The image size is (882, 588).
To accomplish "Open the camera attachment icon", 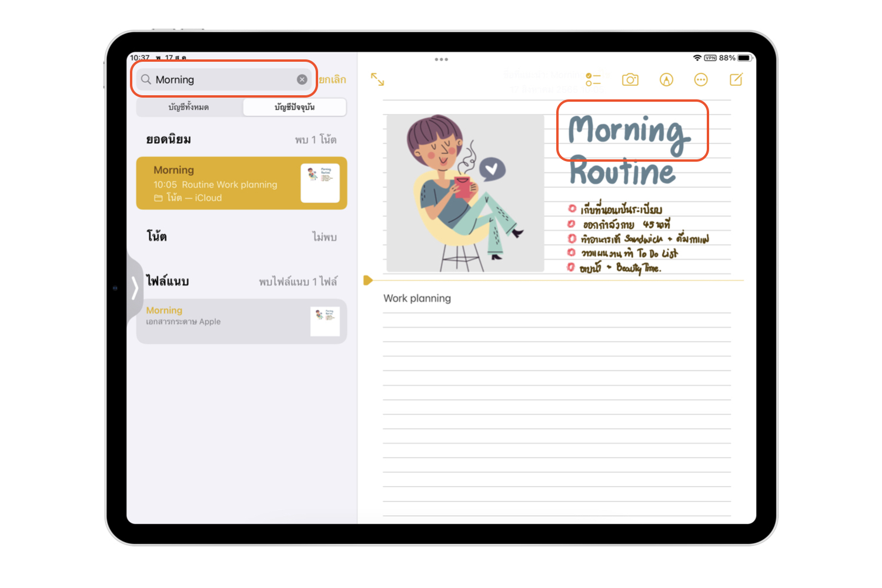I will pos(630,79).
